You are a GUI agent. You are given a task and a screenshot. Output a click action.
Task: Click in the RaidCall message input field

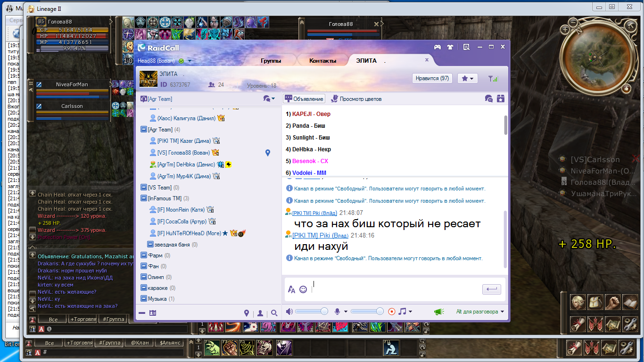coord(396,289)
